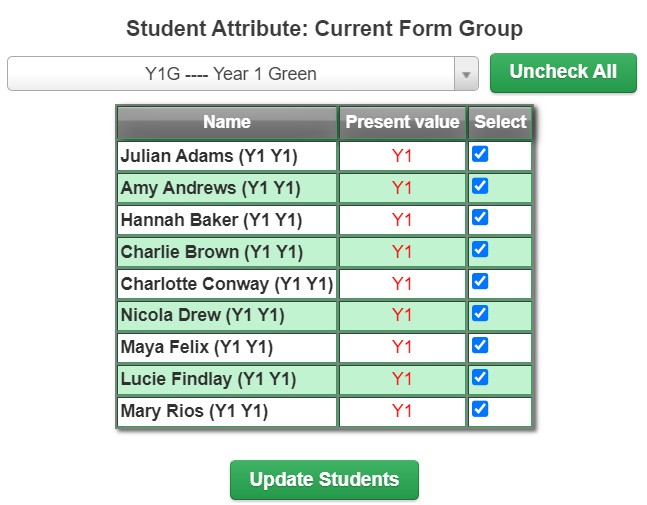The height and width of the screenshot is (505, 647).
Task: Click the Select column header
Action: 500,123
